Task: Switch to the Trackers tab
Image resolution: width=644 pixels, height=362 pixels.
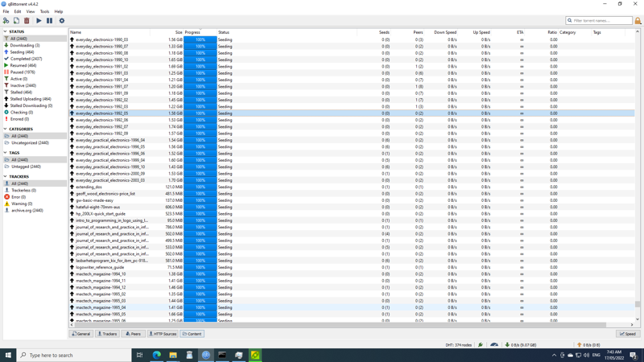Action: pyautogui.click(x=108, y=334)
